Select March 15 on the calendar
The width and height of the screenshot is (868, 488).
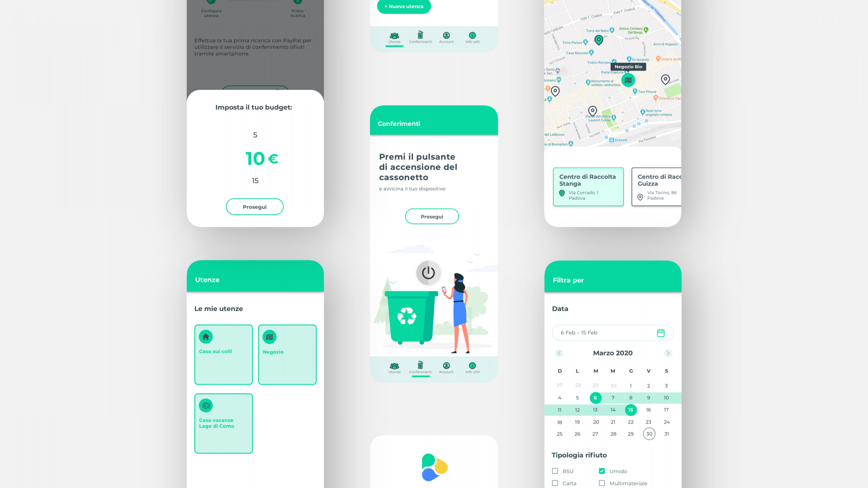(x=630, y=410)
